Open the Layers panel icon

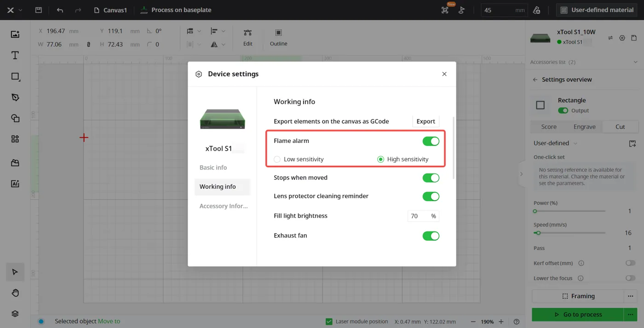(x=15, y=314)
